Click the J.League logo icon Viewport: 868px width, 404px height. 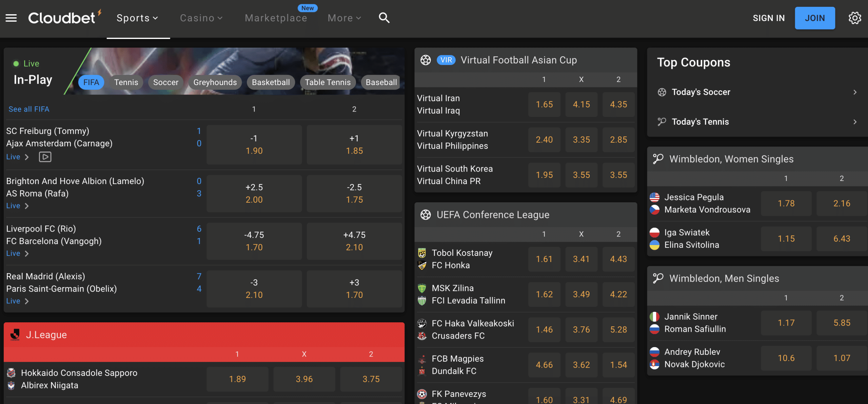(x=15, y=335)
